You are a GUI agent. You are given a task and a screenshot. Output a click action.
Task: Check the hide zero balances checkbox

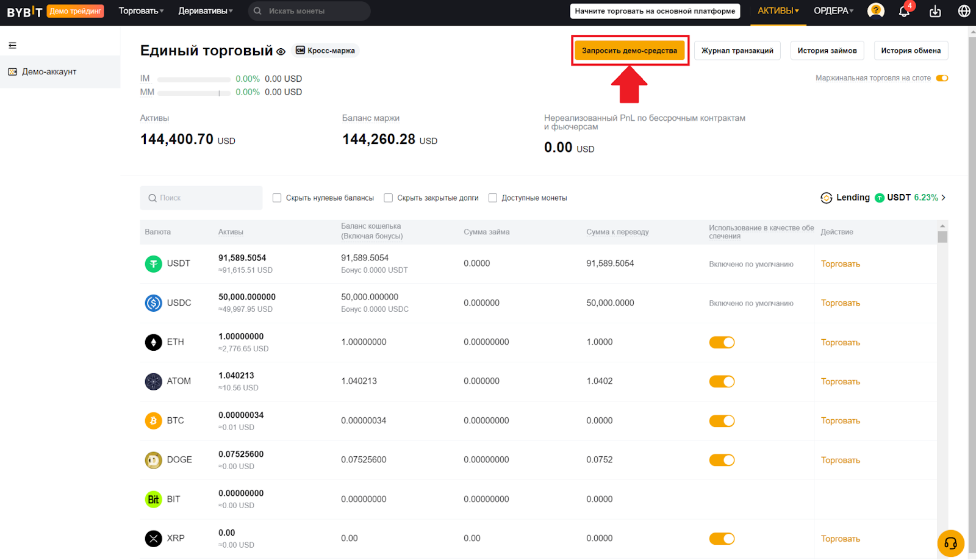point(277,198)
